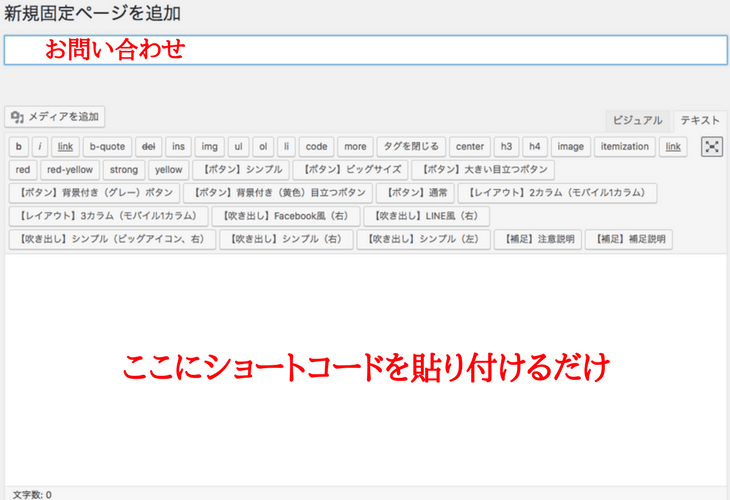
Task: Click the link button beside b-quote
Action: 65,147
